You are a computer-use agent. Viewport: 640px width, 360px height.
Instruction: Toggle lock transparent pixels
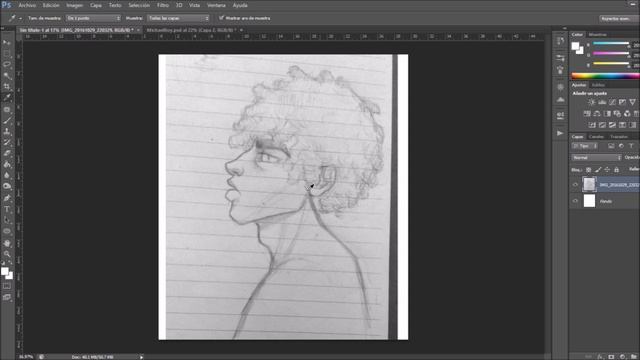589,170
